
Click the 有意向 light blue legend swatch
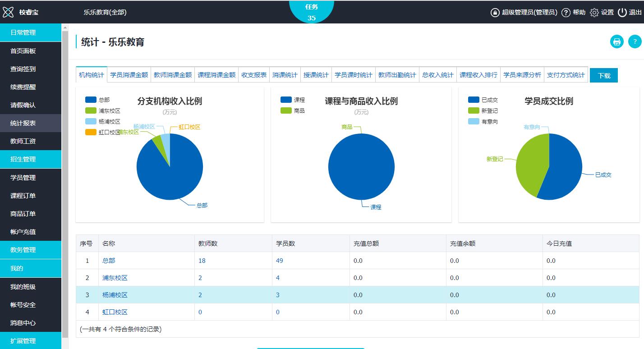point(474,122)
